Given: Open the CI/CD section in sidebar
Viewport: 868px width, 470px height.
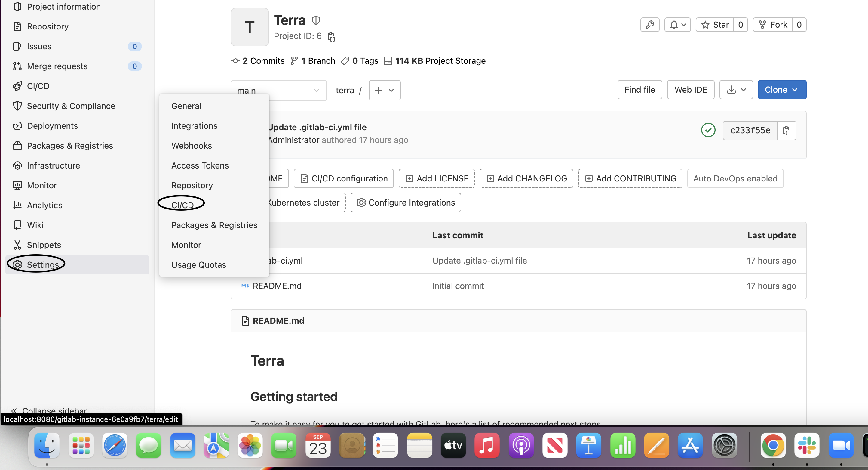Looking at the screenshot, I should pyautogui.click(x=38, y=86).
